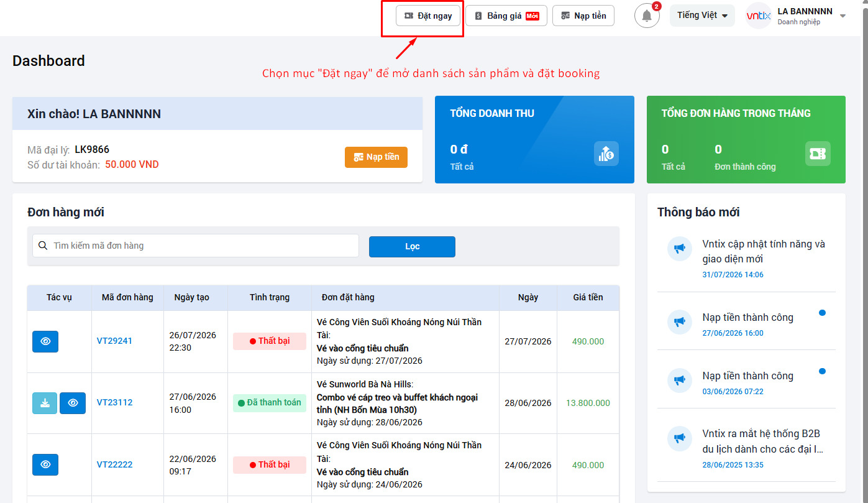868x503 pixels.
Task: Download ticket for order VT23112
Action: tap(45, 403)
